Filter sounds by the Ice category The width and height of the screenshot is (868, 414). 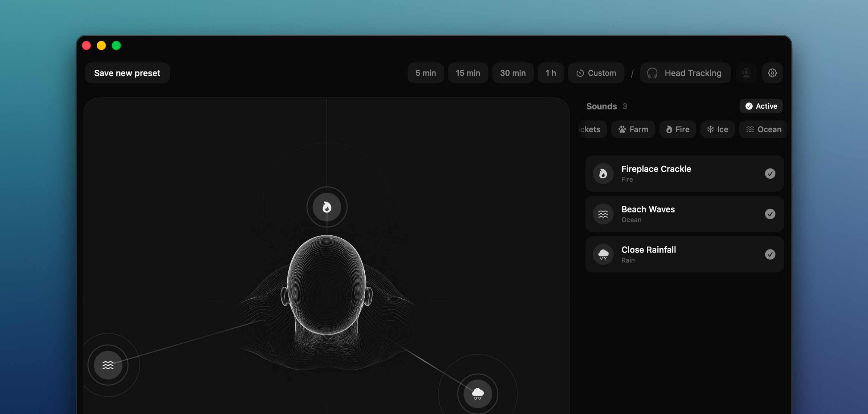717,129
